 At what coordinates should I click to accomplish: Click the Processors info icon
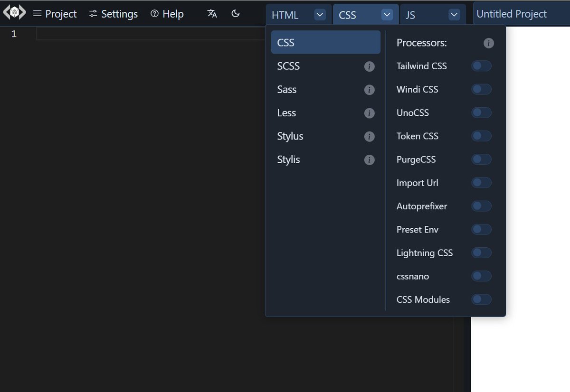[x=489, y=43]
